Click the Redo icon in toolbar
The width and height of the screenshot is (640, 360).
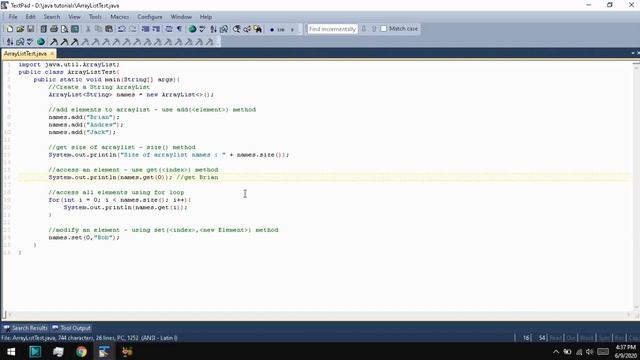[x=133, y=29]
